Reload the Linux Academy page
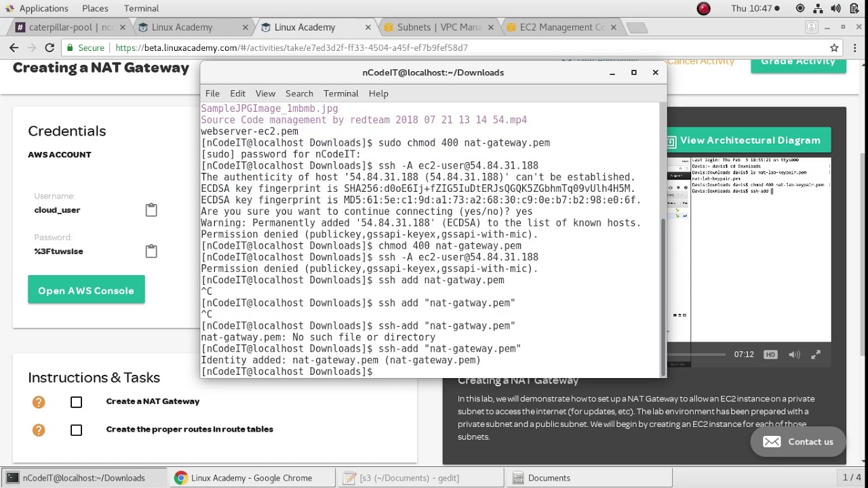This screenshot has width=868, height=488. 49,47
